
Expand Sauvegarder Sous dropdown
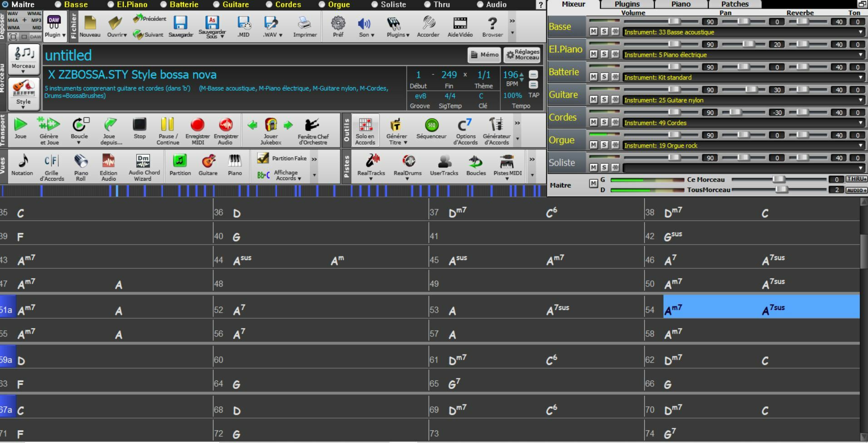pyautogui.click(x=222, y=36)
